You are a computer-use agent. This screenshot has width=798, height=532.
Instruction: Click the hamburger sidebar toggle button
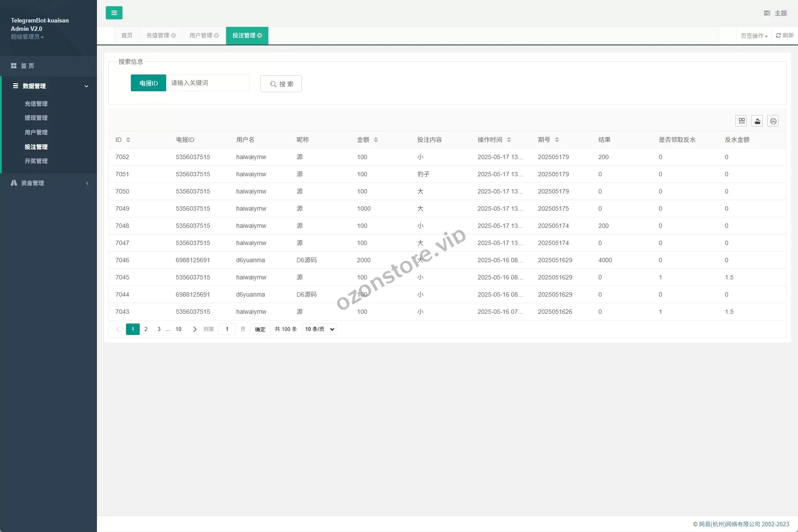click(114, 13)
